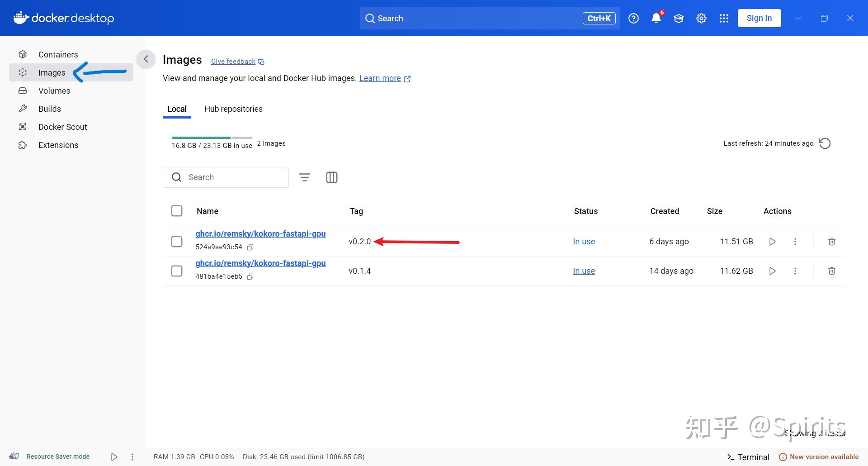The height and width of the screenshot is (466, 868).
Task: Open the column manager icon
Action: click(x=332, y=177)
